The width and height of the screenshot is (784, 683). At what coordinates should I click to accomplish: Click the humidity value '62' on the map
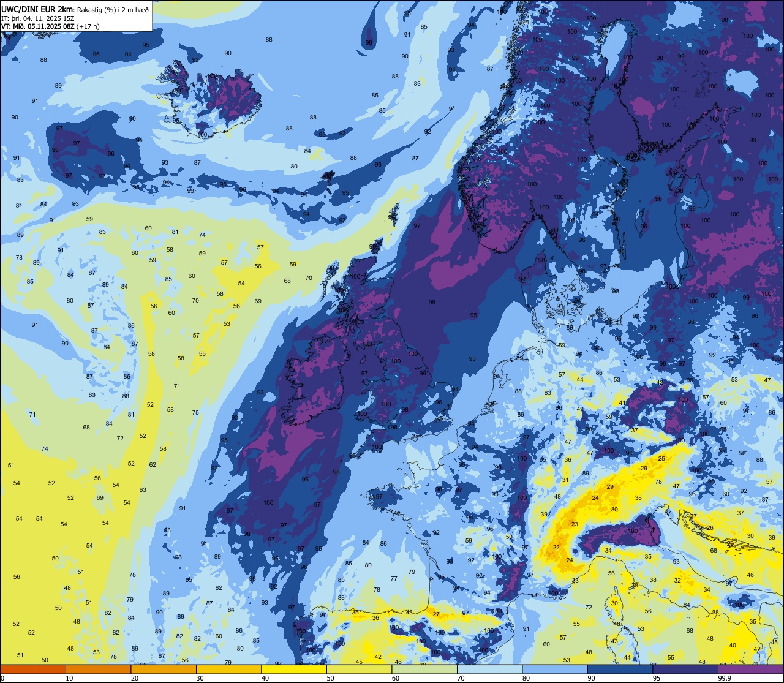point(153,465)
